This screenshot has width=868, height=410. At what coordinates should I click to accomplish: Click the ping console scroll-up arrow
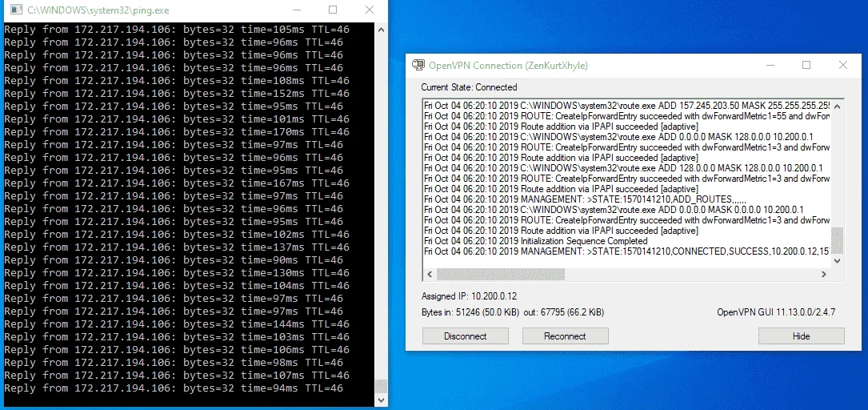click(381, 30)
